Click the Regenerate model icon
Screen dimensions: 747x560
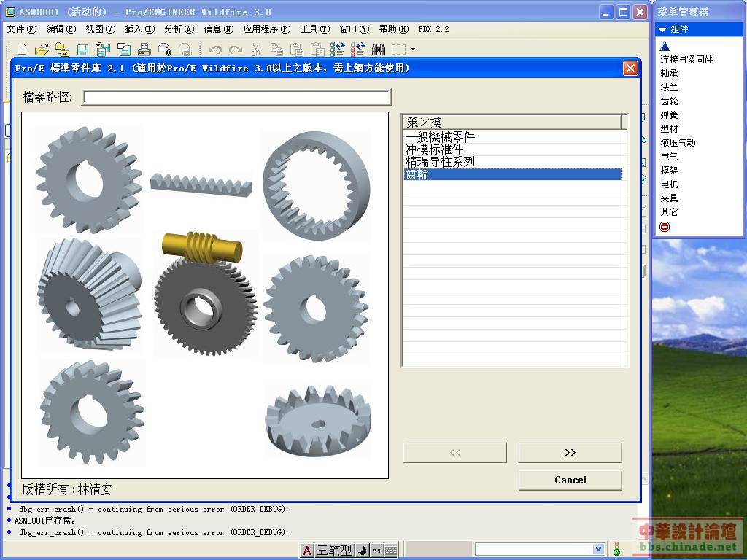tap(337, 49)
